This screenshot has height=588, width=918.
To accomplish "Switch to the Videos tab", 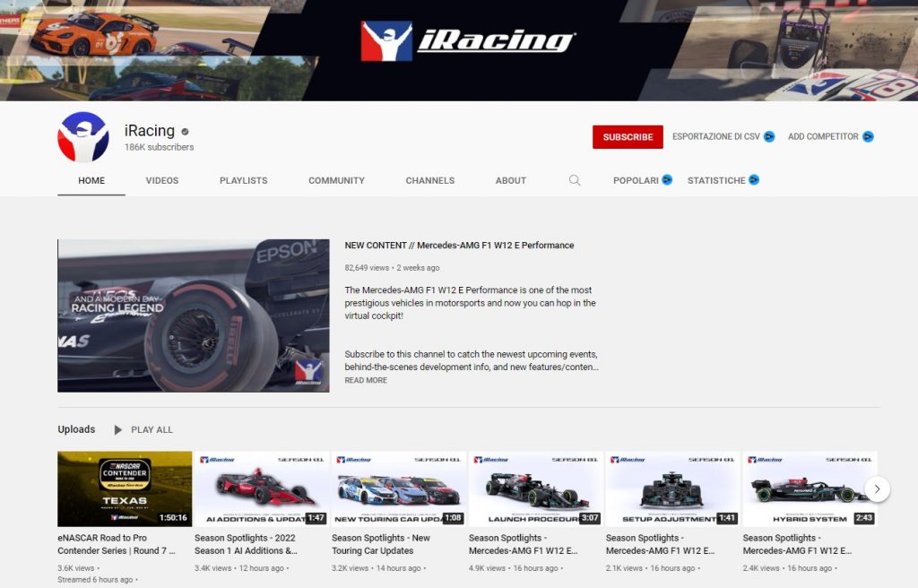I will click(162, 180).
